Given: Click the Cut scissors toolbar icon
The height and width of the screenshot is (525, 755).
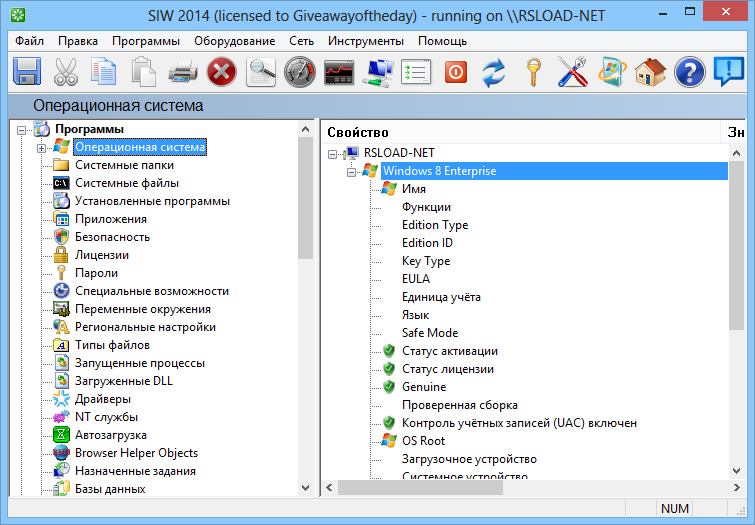Looking at the screenshot, I should (65, 72).
